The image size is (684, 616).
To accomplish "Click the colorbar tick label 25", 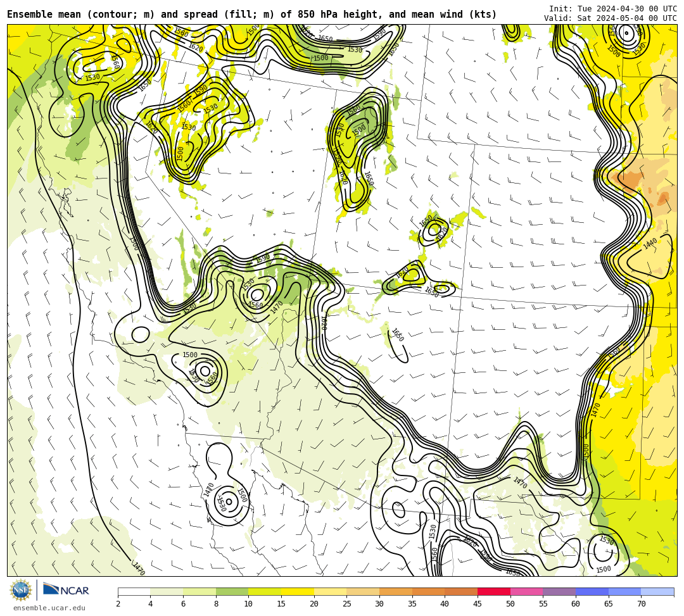I will pos(347,604).
